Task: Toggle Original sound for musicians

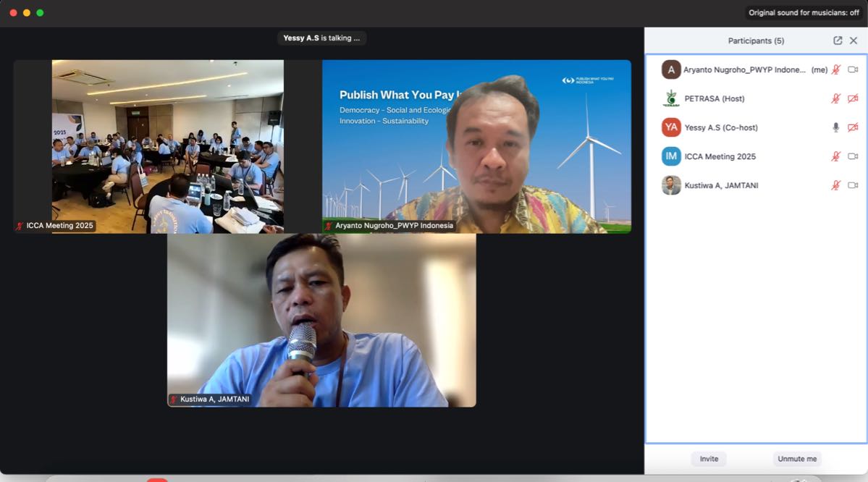Action: tap(804, 13)
